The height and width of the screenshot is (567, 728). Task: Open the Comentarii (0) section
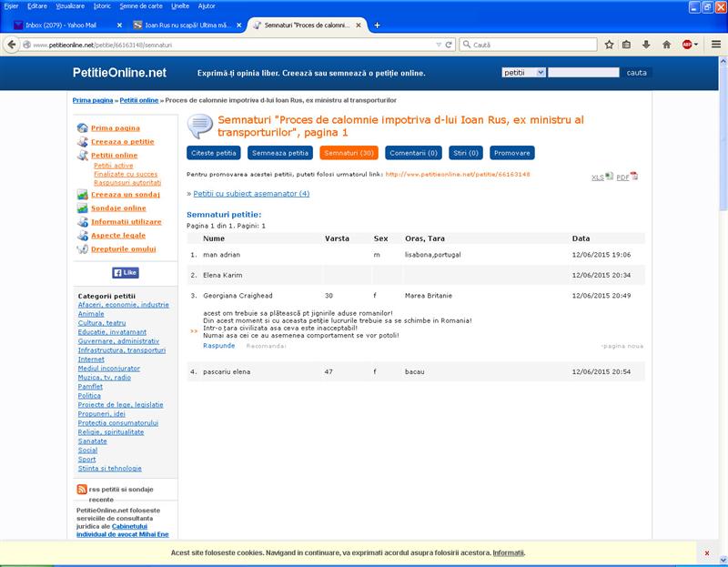[x=413, y=153]
